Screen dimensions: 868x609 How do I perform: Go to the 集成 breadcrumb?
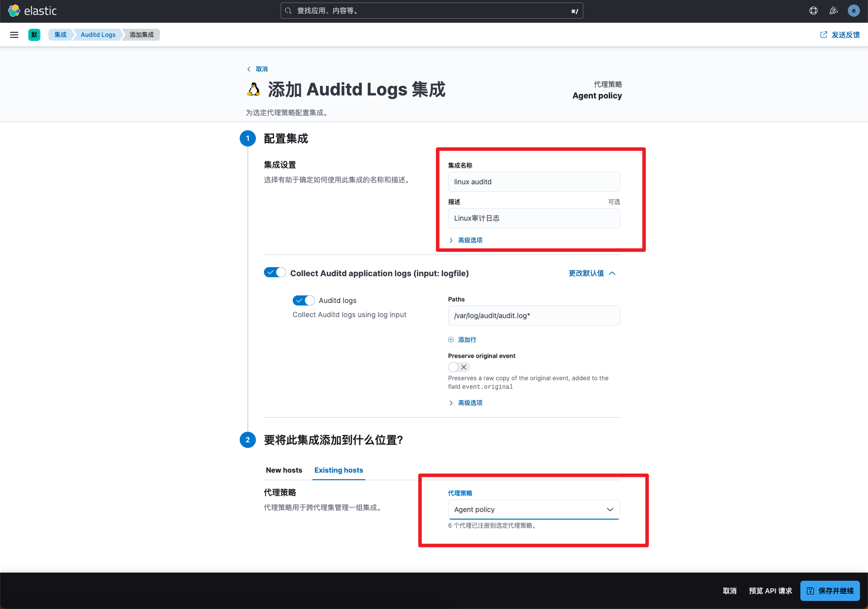61,35
